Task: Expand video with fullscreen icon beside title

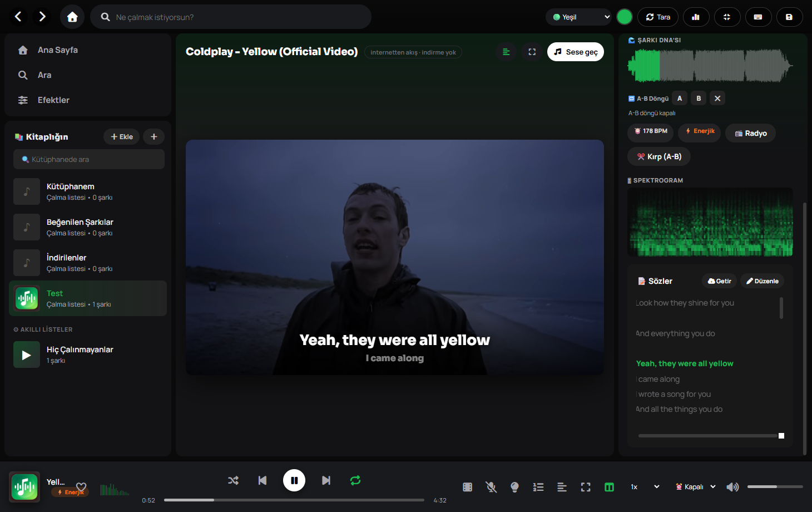Action: pyautogui.click(x=532, y=52)
